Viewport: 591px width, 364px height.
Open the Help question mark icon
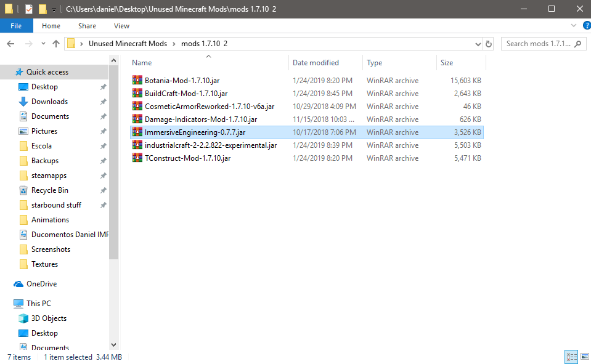point(587,26)
